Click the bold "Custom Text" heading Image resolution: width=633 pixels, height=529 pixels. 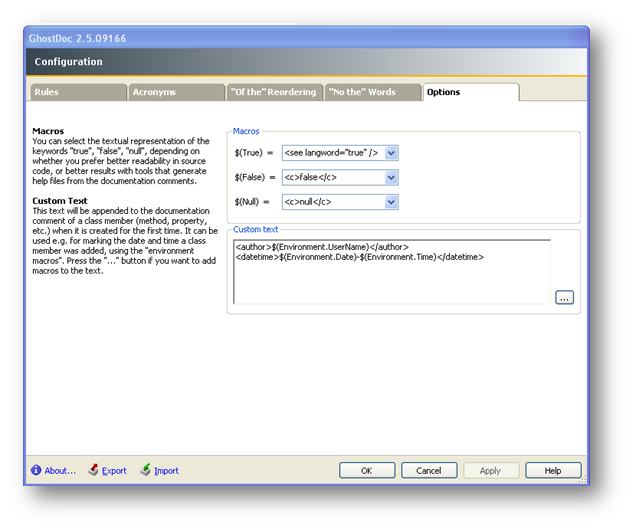point(60,201)
